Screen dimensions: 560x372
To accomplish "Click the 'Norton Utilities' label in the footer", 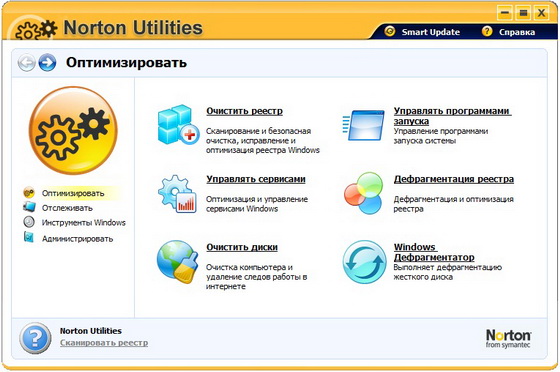I will [91, 331].
